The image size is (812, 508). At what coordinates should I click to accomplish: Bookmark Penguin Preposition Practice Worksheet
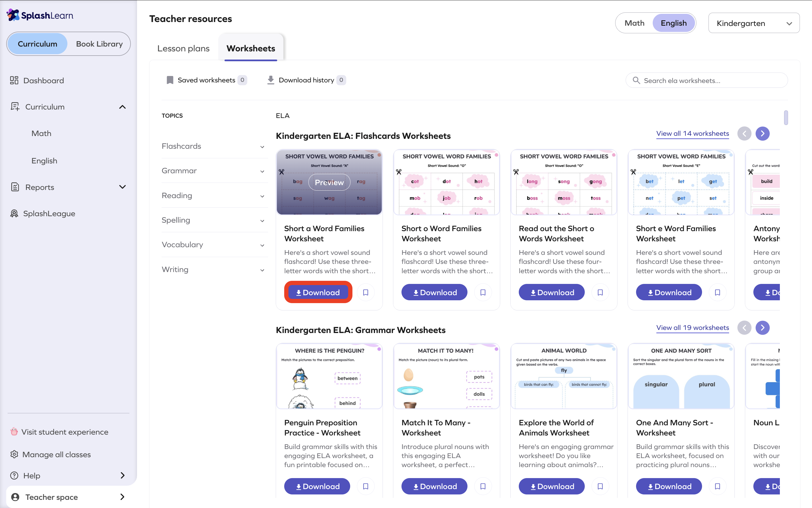tap(366, 486)
